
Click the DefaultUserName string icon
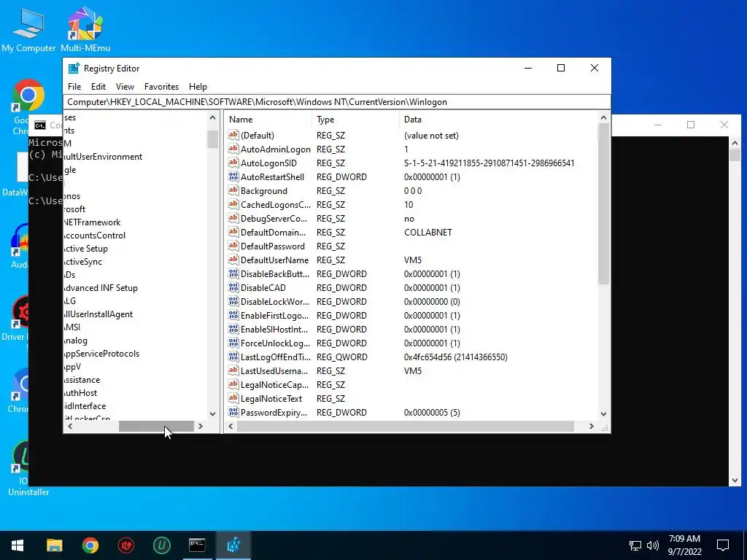pos(233,260)
